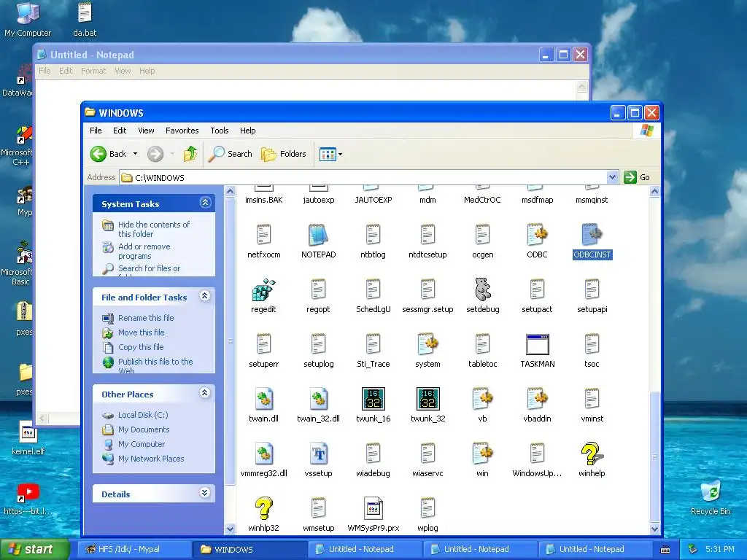Expand the Details panel
Image resolution: width=747 pixels, height=560 pixels.
tap(205, 493)
